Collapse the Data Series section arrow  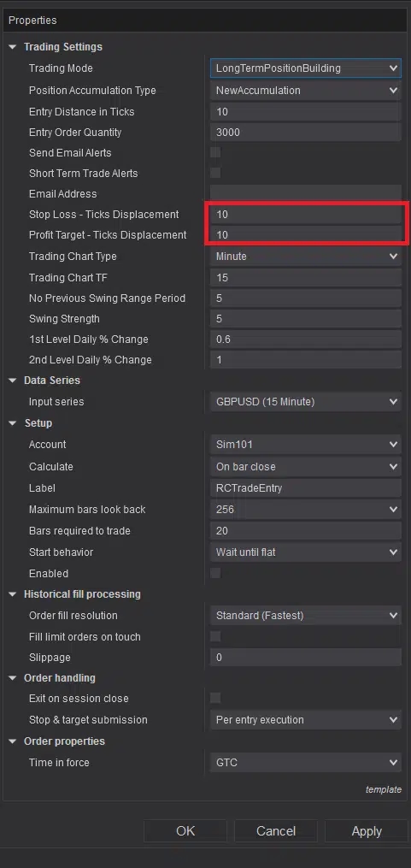13,381
